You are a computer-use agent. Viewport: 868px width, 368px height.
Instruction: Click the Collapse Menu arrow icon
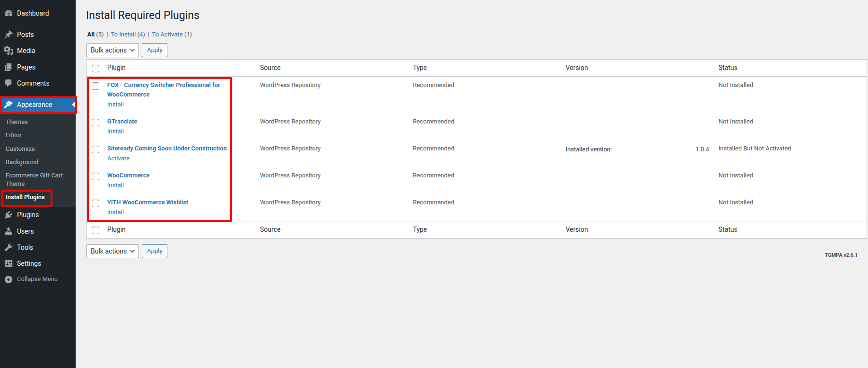[9, 279]
